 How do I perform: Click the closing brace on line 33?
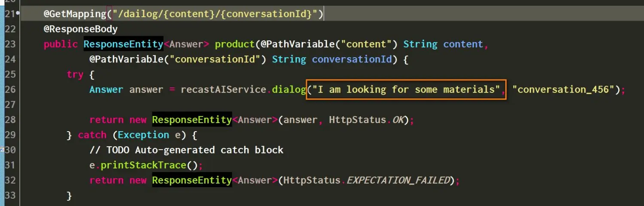coord(69,195)
